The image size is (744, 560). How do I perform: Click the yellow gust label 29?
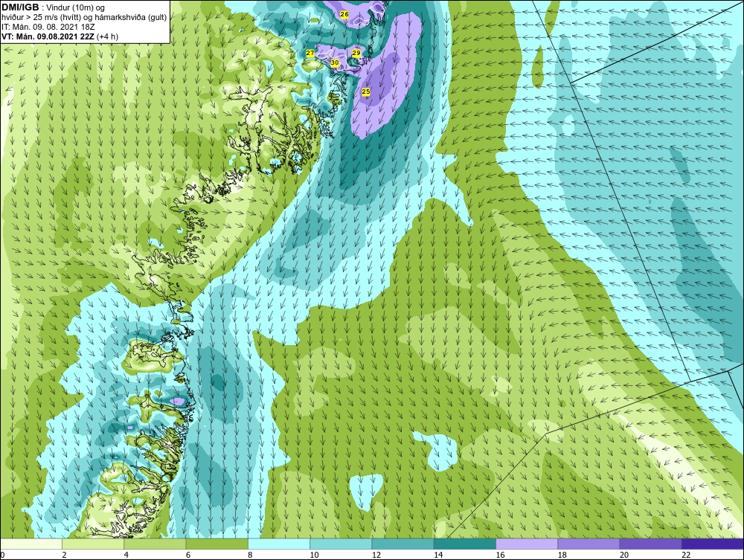[356, 53]
